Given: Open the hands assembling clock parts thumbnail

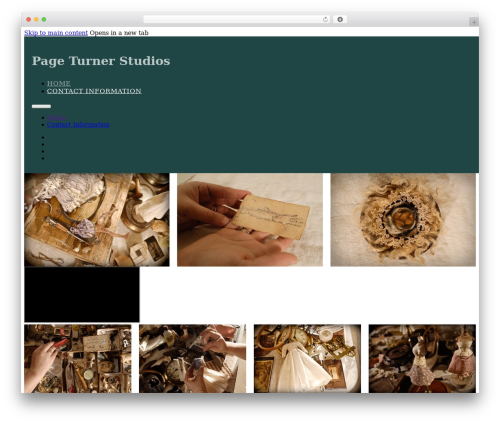Looking at the screenshot, I should (193, 358).
